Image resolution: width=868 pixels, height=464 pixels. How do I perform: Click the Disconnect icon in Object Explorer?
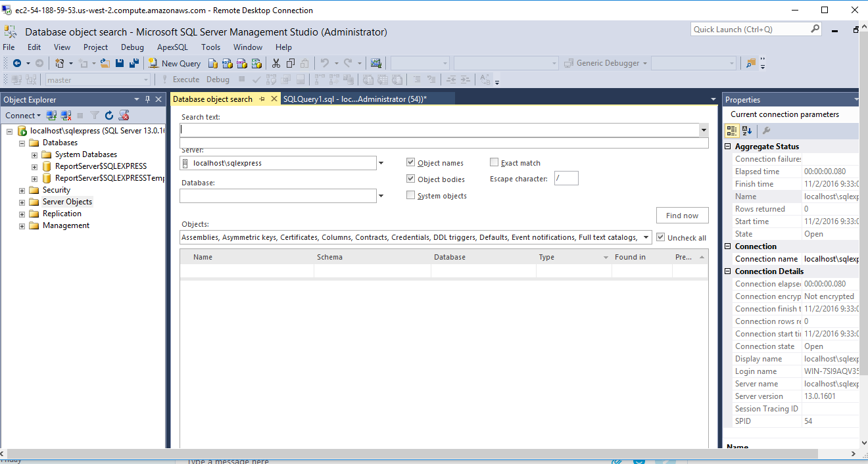point(66,116)
